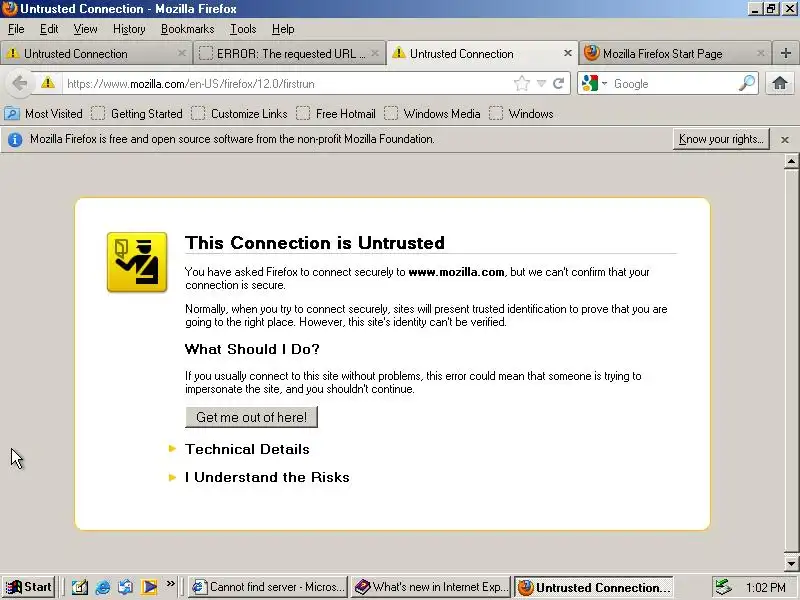Click the Get me out of here! button

point(252,417)
